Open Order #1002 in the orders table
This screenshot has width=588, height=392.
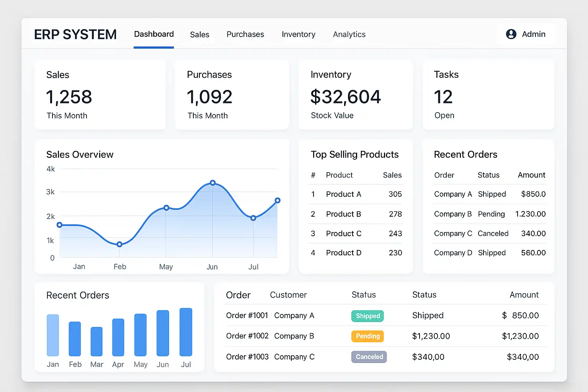[247, 336]
